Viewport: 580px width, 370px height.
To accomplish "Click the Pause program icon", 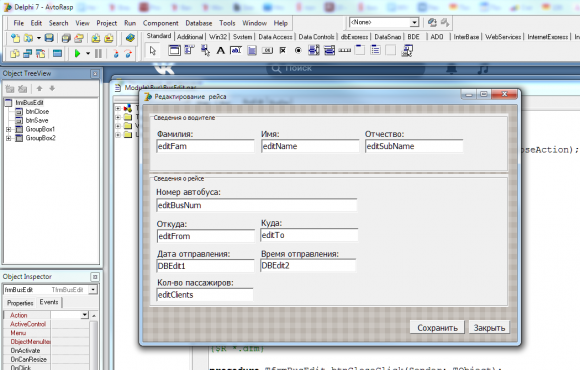I will coord(98,54).
